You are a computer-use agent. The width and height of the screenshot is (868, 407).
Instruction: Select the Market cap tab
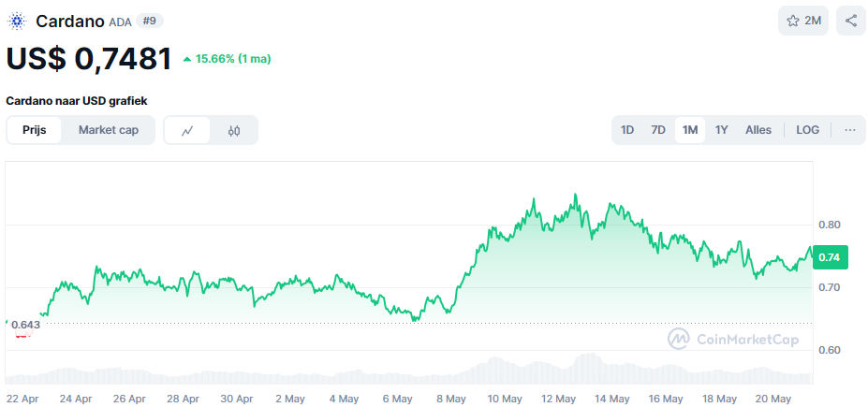pyautogui.click(x=109, y=130)
